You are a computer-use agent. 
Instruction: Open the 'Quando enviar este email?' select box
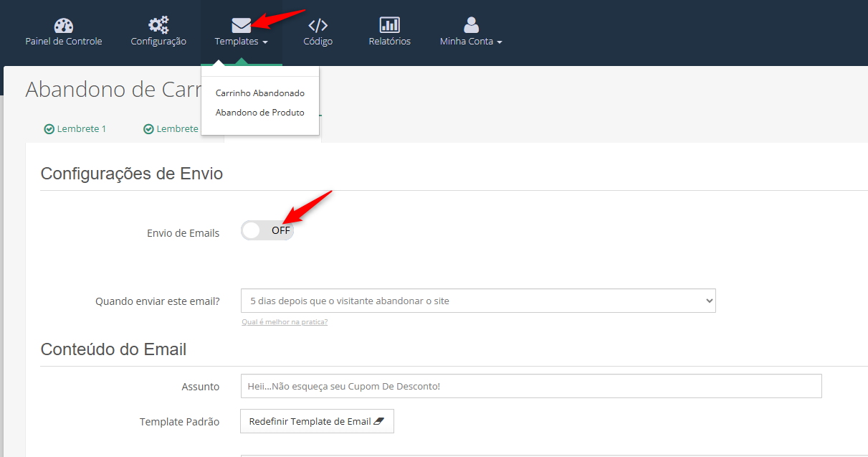(x=478, y=301)
